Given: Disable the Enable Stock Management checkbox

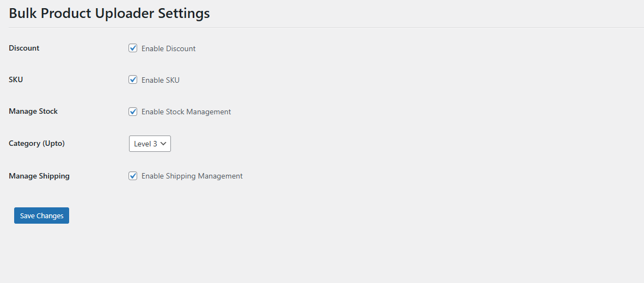Looking at the screenshot, I should click(x=133, y=111).
